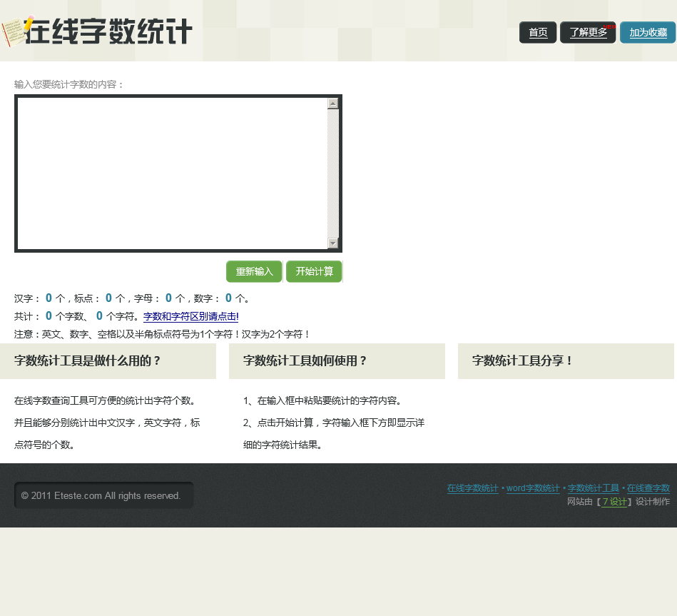This screenshot has width=677, height=616.
Task: Click the text 1、在输入框中粘贴要统计的字符内容
Action: [x=322, y=401]
